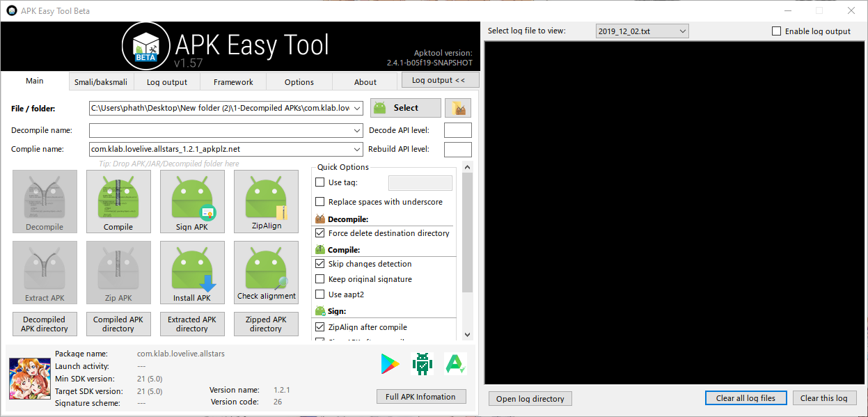This screenshot has width=868, height=417.
Task: Enable the log output checkbox
Action: [x=777, y=31]
